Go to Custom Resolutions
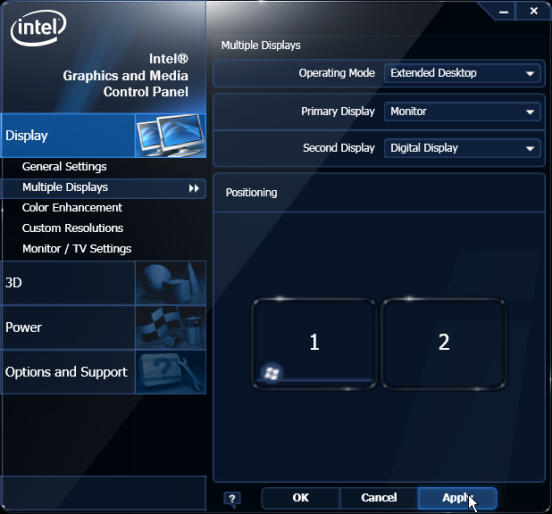 (73, 228)
